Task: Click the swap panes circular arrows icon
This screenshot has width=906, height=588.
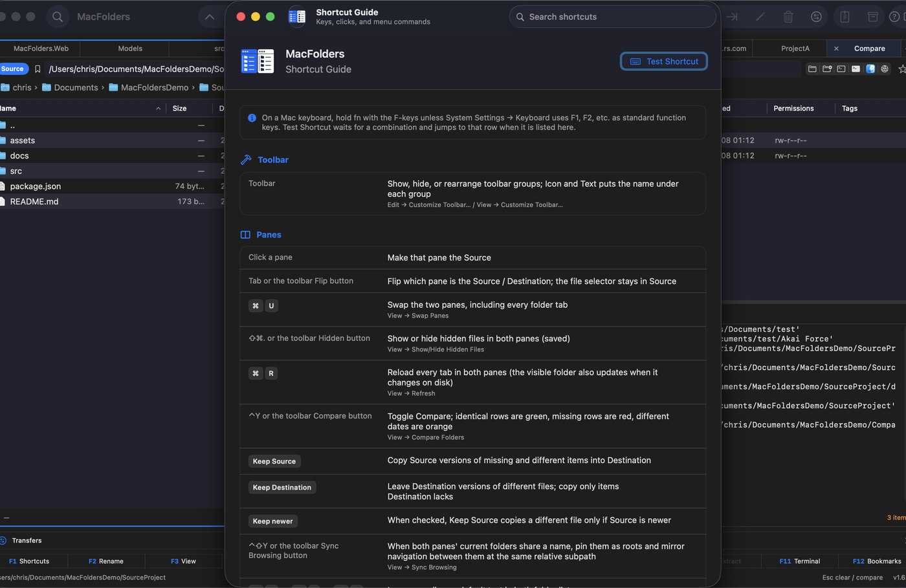Action: [816, 17]
